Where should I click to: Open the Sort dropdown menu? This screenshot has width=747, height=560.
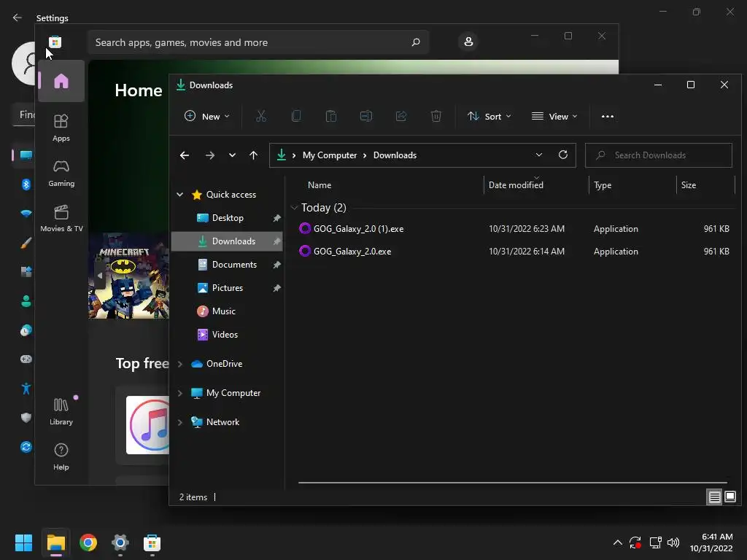489,116
